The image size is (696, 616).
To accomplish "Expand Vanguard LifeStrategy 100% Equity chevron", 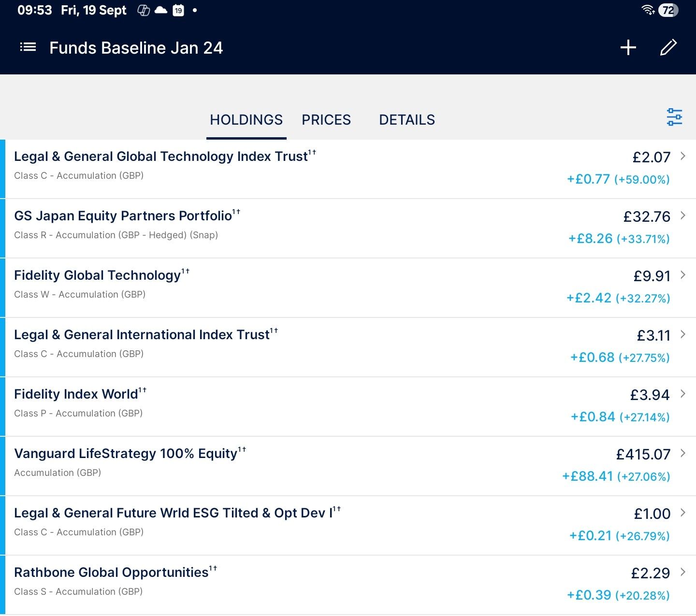I will (x=683, y=453).
